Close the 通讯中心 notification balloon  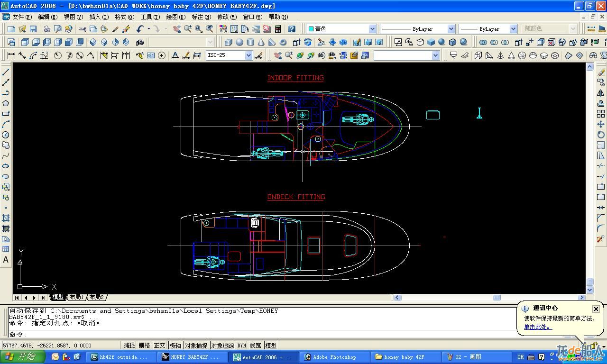point(596,309)
